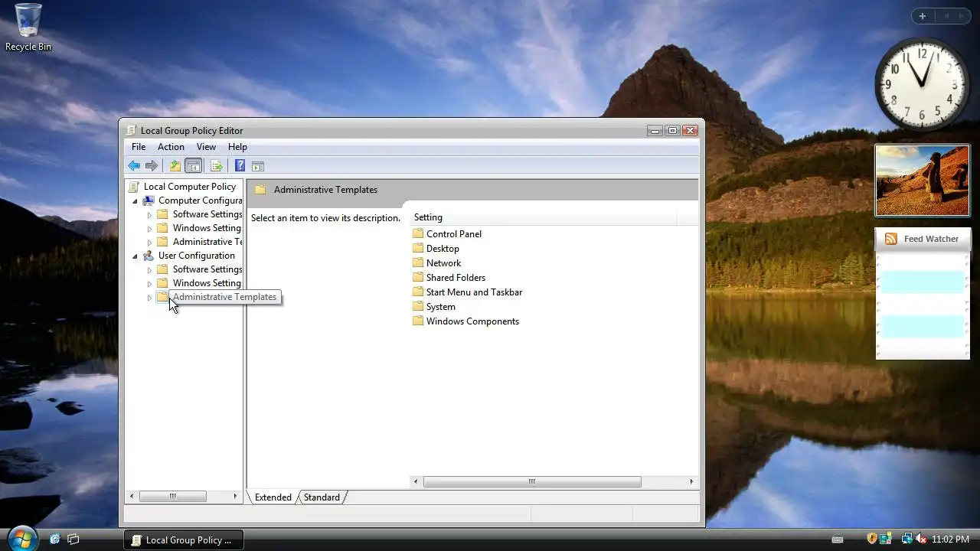Click left arrow of left pane scrollbar
This screenshot has height=551, width=980.
[132, 497]
